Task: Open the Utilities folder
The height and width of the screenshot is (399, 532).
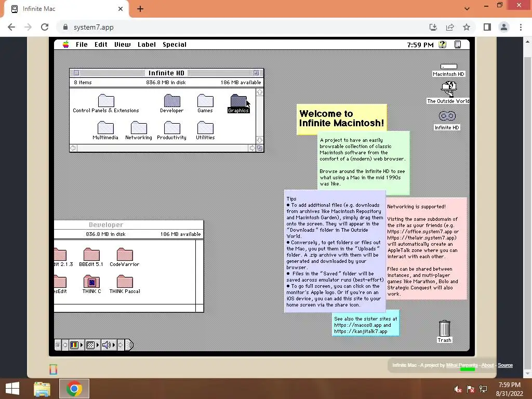Action: (205, 128)
